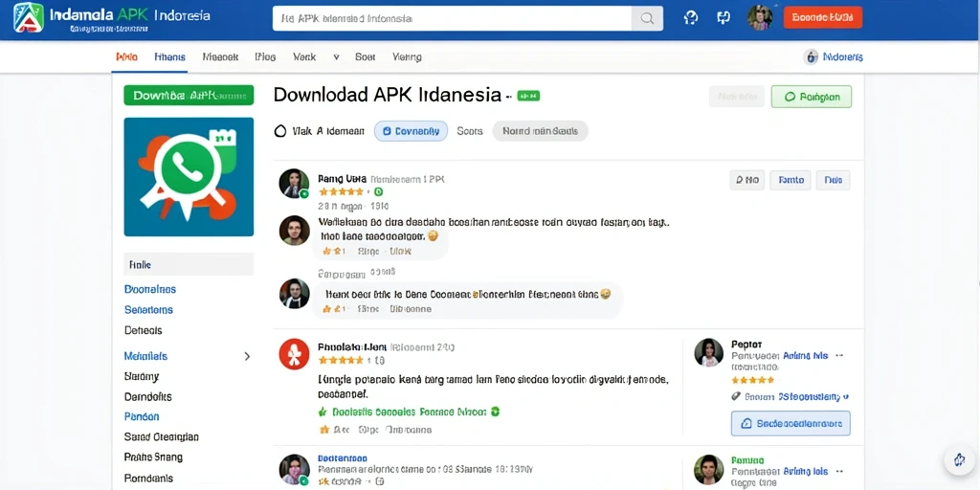Click the five stars under Peptor's card

point(752,380)
